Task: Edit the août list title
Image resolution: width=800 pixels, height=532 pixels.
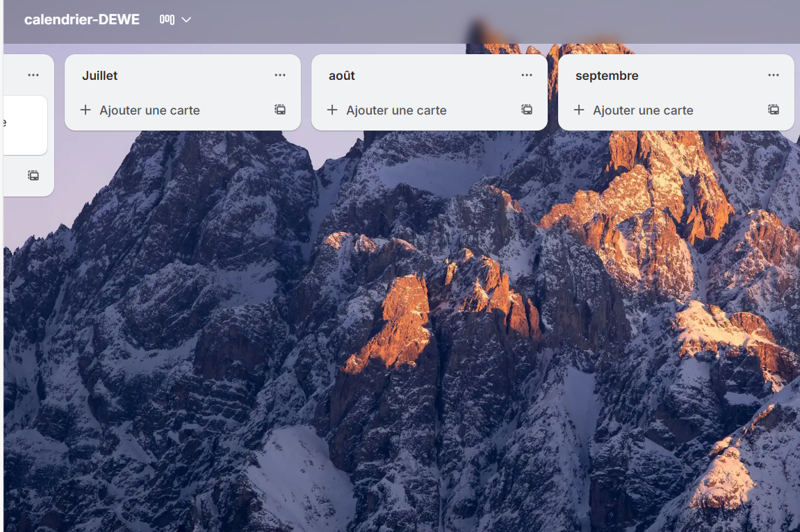Action: click(x=342, y=75)
